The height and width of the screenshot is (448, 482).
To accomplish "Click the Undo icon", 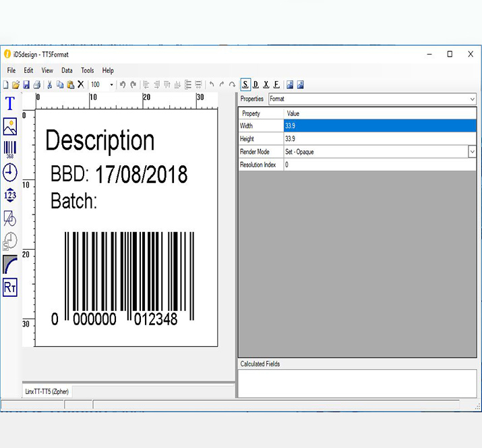I will coord(122,84).
